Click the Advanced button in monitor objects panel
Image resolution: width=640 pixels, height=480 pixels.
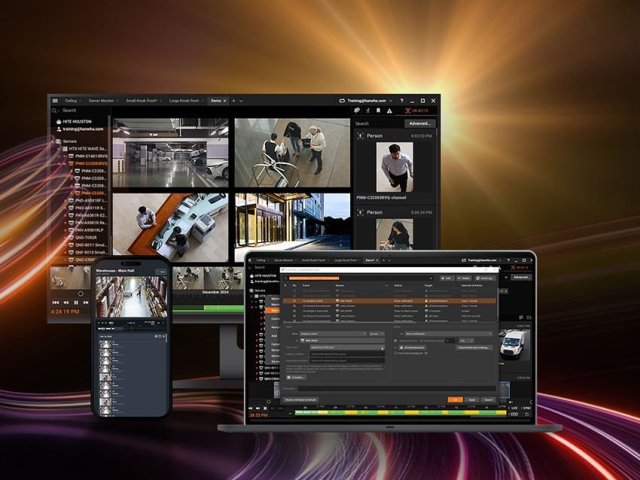pos(420,123)
